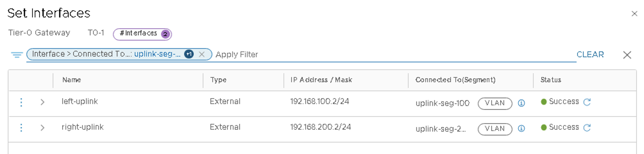Sort by the Name column header

point(72,80)
